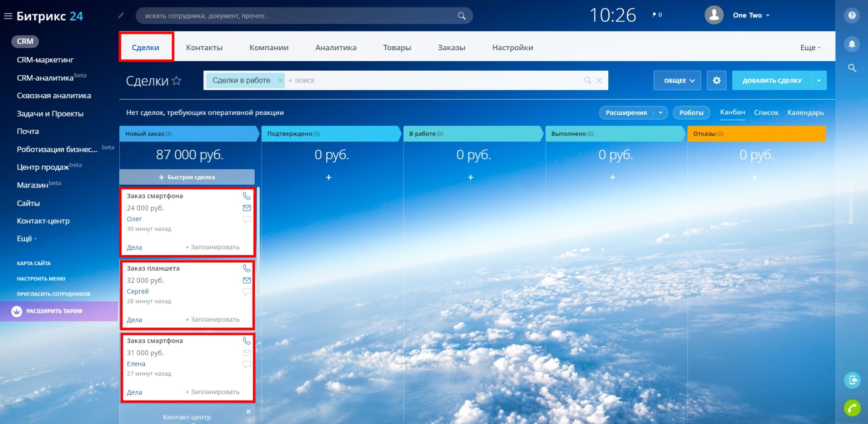This screenshot has height=424, width=868.
Task: Open the ДОБАВИТЬ СДЕЛКУ dropdown arrow
Action: tap(819, 80)
